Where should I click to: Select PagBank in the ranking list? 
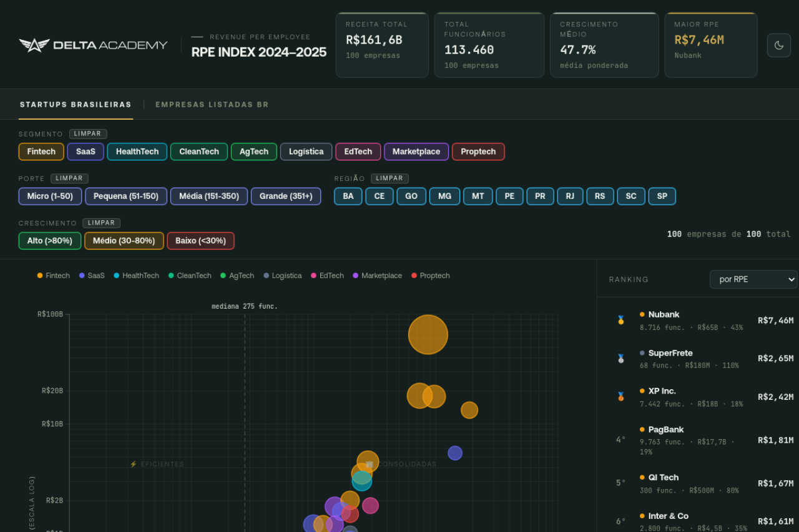699,440
